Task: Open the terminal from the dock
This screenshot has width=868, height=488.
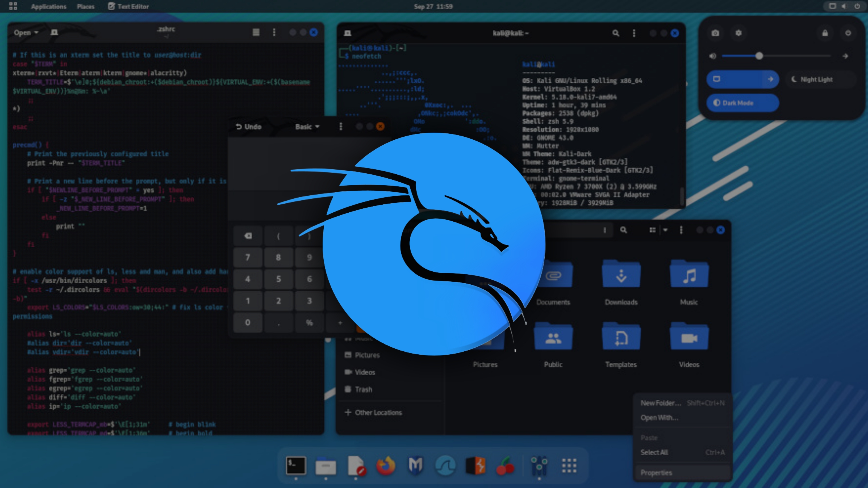Action: point(296,466)
